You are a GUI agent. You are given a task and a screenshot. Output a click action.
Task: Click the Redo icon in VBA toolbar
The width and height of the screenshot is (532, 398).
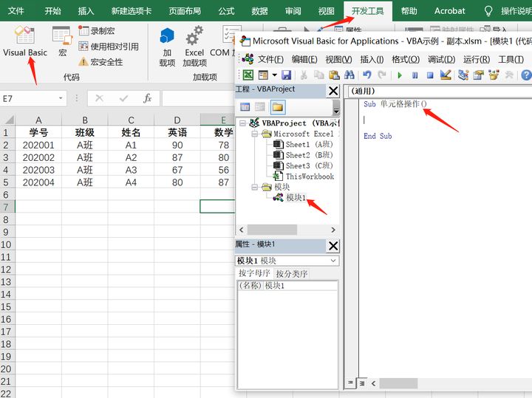pos(382,75)
